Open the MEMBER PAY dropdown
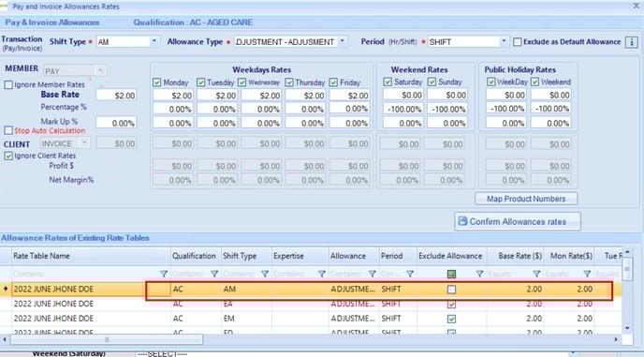The width and height of the screenshot is (644, 357). [100, 70]
